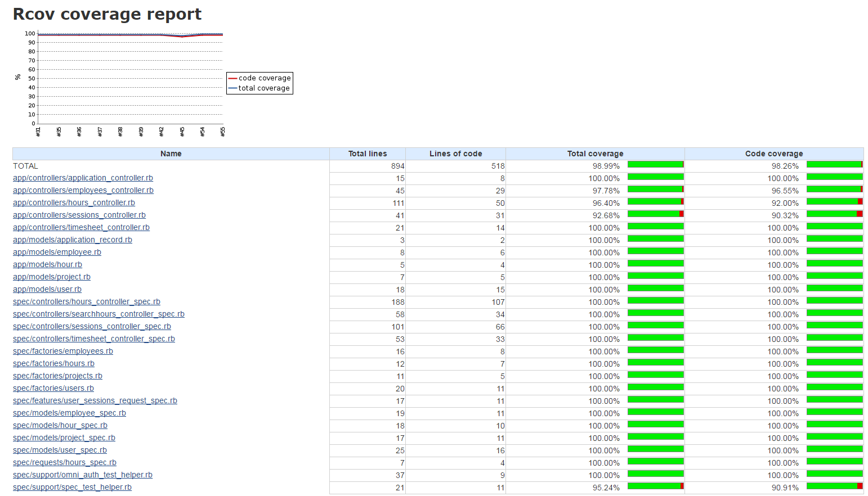Click the Total coverage column header

pyautogui.click(x=596, y=154)
